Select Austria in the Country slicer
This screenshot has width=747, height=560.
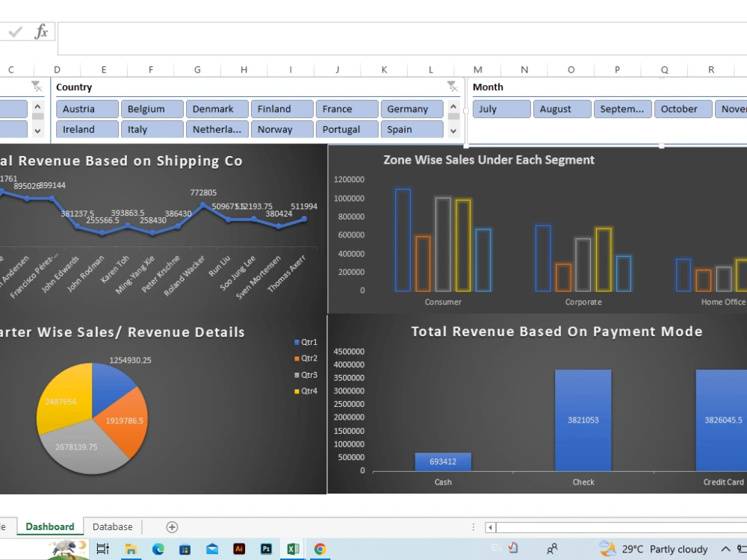pyautogui.click(x=87, y=108)
